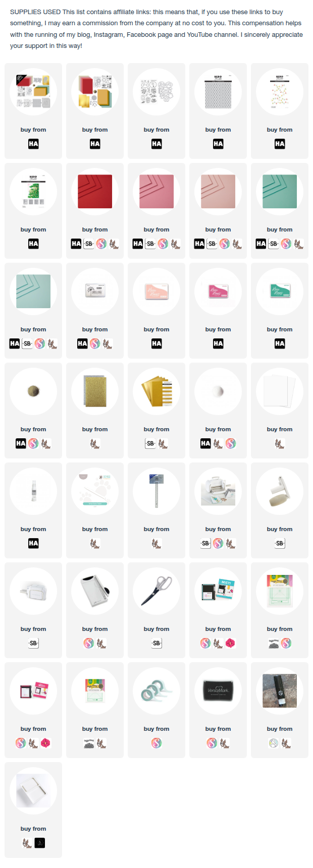
Task: Open the paper trimmer product thumbnail
Action: pos(95,591)
